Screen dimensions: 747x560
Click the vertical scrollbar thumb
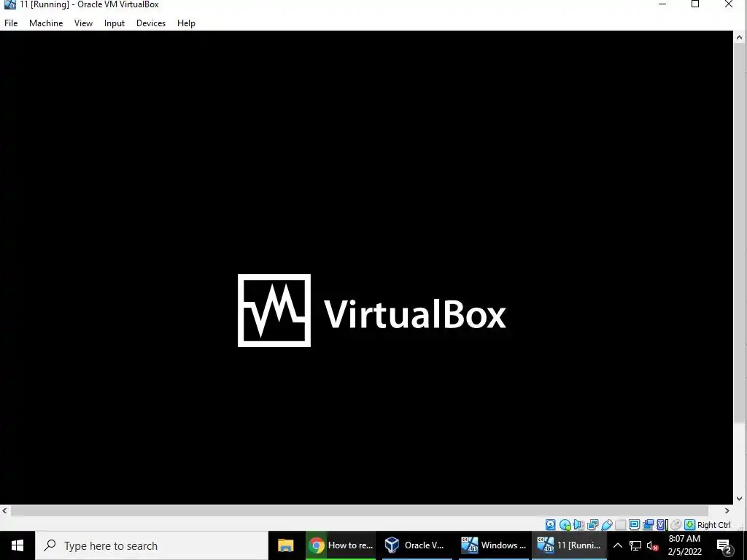[739, 233]
